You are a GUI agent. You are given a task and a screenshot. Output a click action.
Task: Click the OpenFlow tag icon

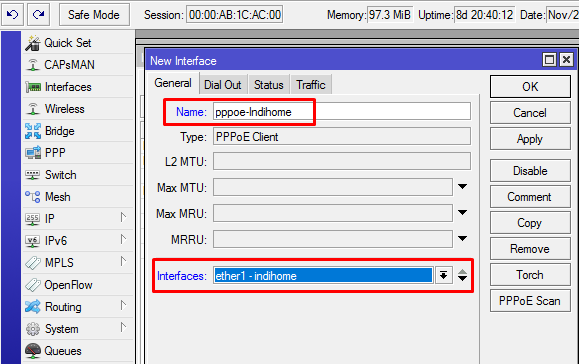[x=33, y=285]
